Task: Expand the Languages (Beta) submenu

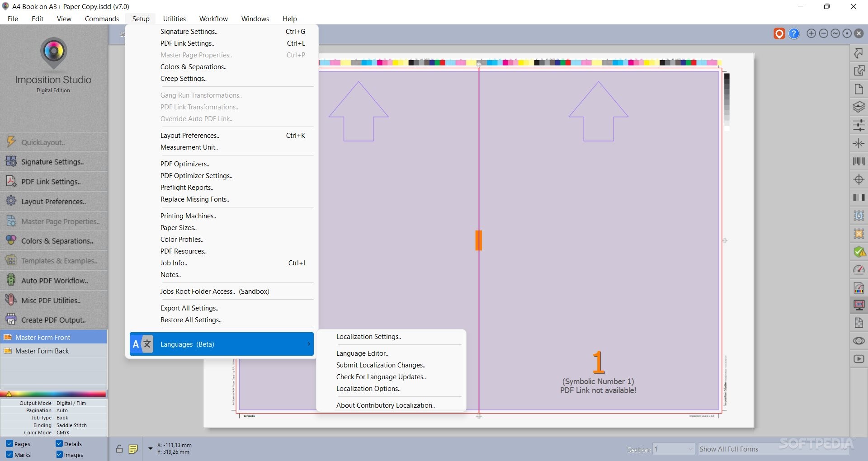Action: 222,344
